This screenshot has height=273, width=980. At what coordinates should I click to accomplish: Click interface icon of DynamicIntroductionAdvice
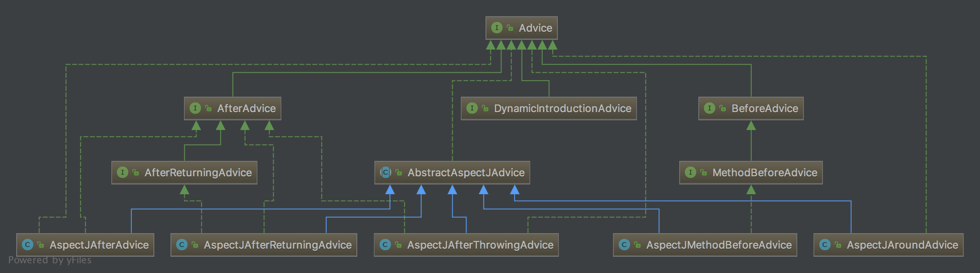[x=472, y=108]
